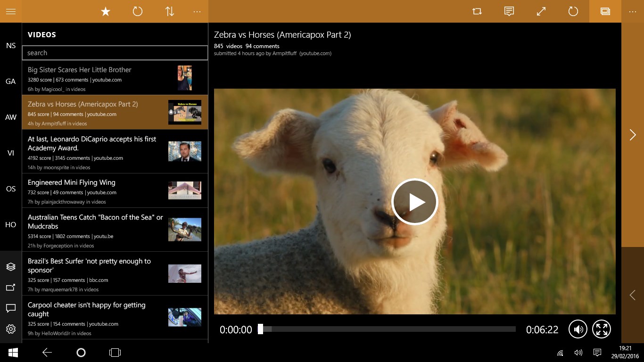Open the Action Center notifications icon
This screenshot has height=362, width=644.
tap(597, 353)
